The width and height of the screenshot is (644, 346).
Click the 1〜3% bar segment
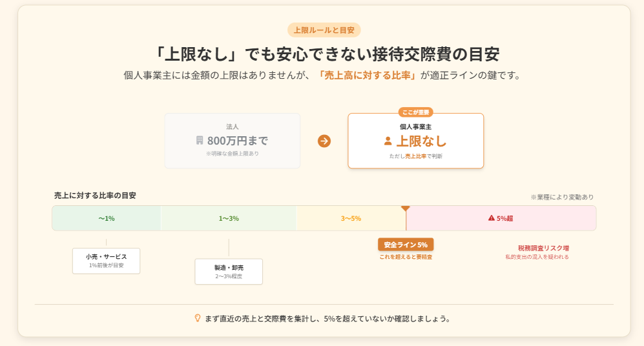[229, 218]
